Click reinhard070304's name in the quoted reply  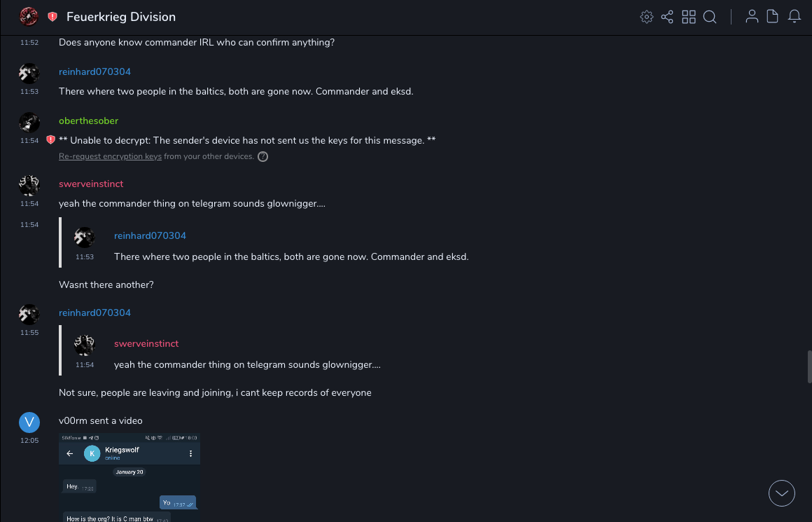point(150,235)
